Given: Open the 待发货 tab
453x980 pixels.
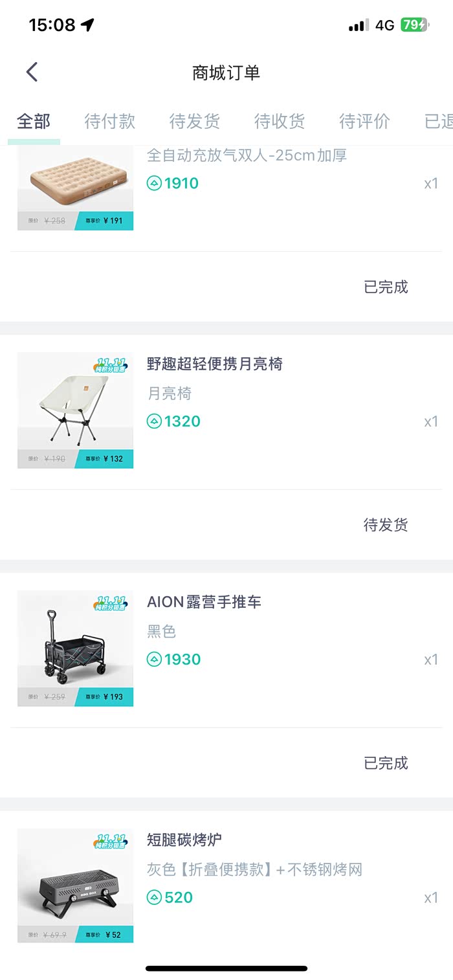Looking at the screenshot, I should [195, 121].
